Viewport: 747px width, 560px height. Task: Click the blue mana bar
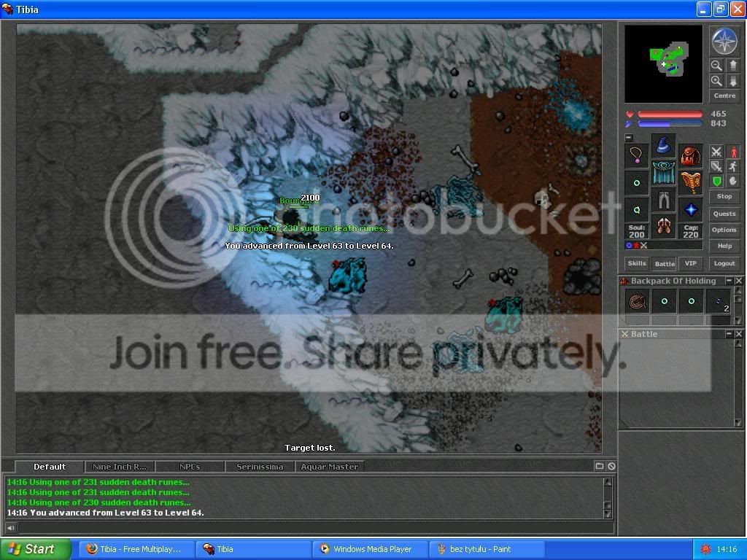tap(670, 124)
